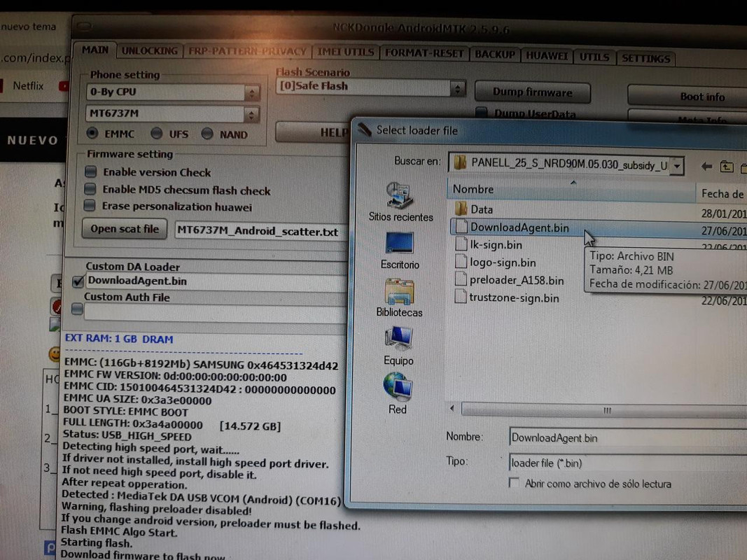Sort files by Nombre column header

(571, 190)
